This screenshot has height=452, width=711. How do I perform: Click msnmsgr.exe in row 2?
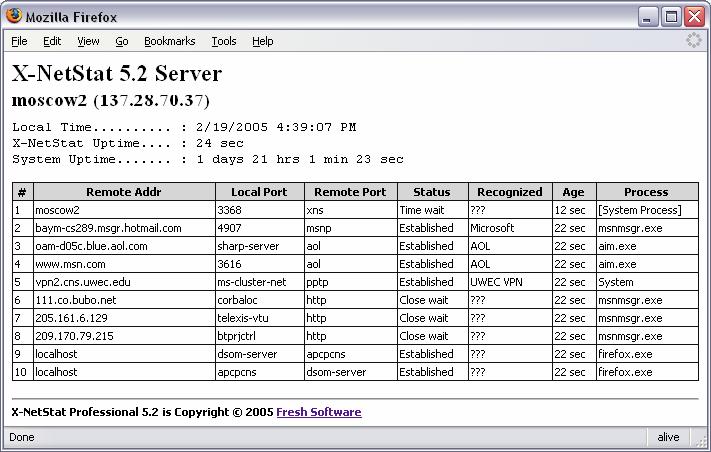pos(630,228)
